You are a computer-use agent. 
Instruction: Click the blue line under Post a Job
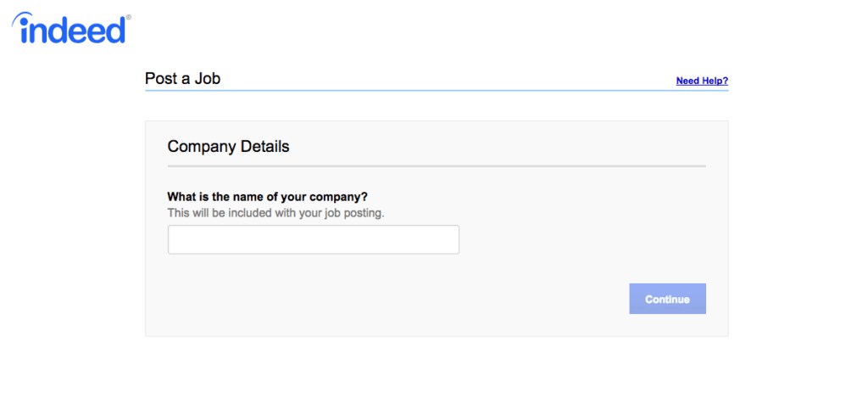tap(437, 90)
